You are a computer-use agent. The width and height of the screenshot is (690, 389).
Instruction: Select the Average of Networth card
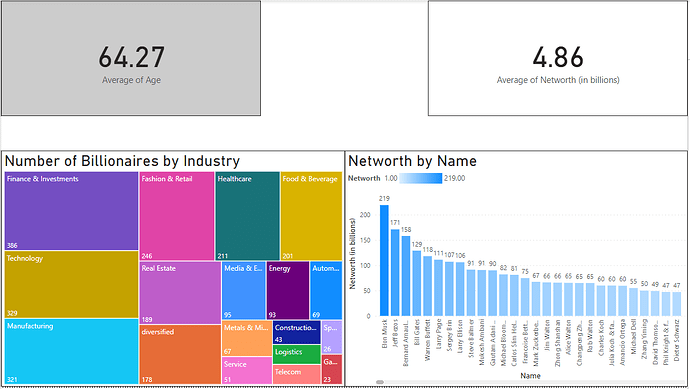point(558,58)
